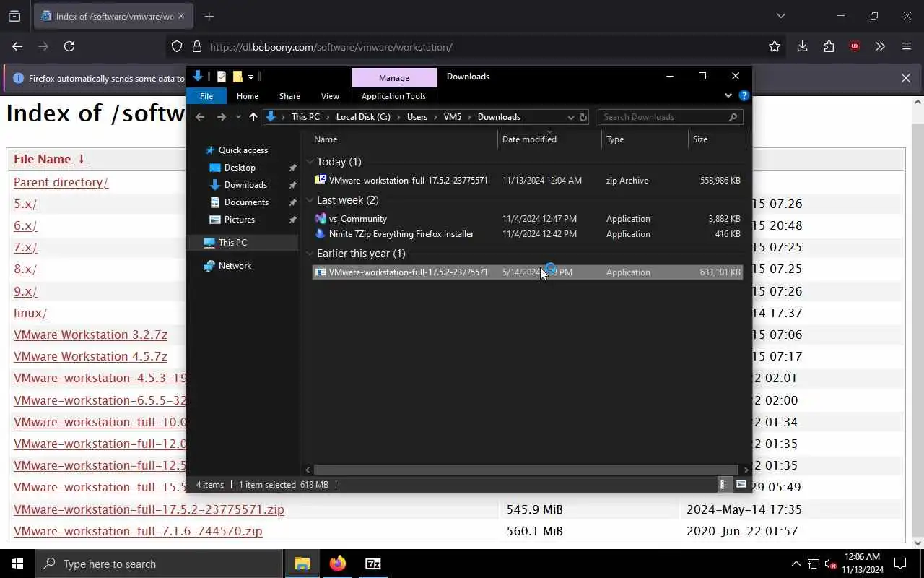This screenshot has width=924, height=578.
Task: Select vs_Community file
Action: [x=357, y=219]
